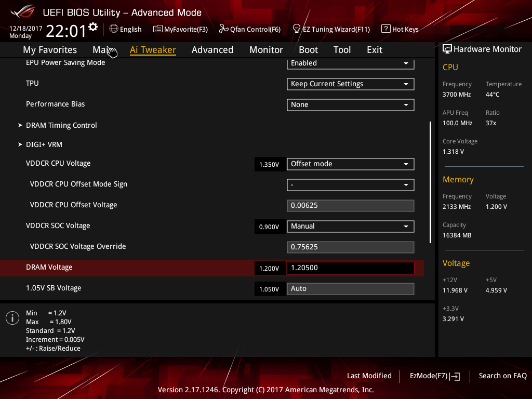Select the VDDCR CPU Voltage label

[x=58, y=163]
